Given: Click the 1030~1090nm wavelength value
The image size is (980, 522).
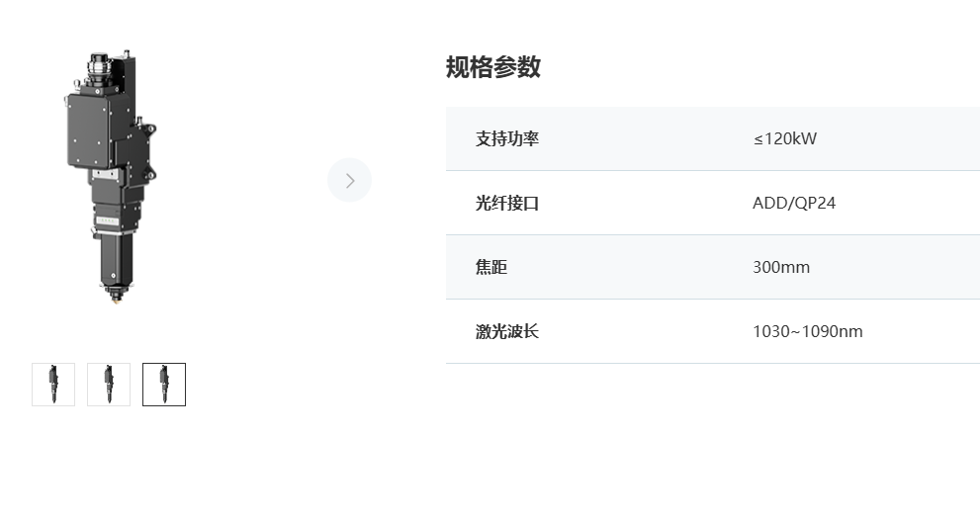Looking at the screenshot, I should [807, 331].
